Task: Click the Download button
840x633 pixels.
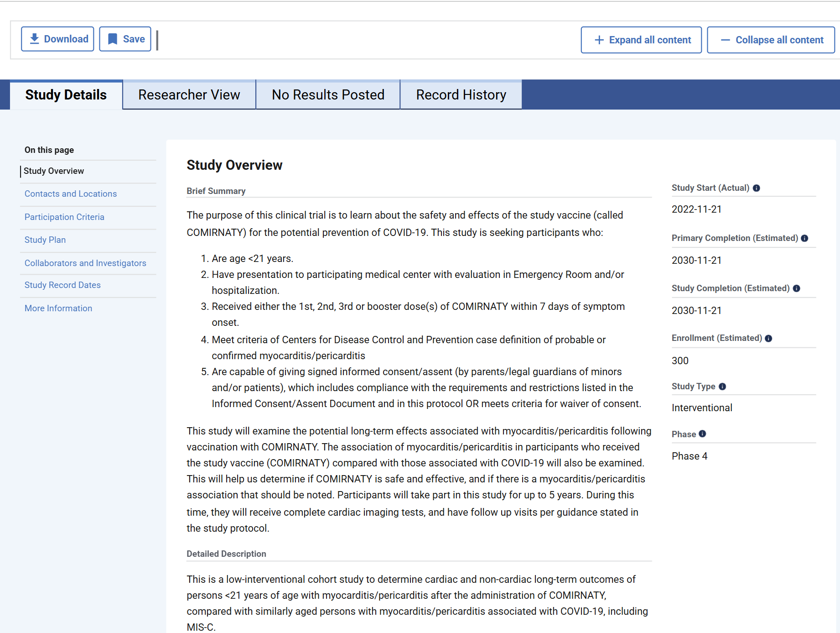Action: pos(57,39)
